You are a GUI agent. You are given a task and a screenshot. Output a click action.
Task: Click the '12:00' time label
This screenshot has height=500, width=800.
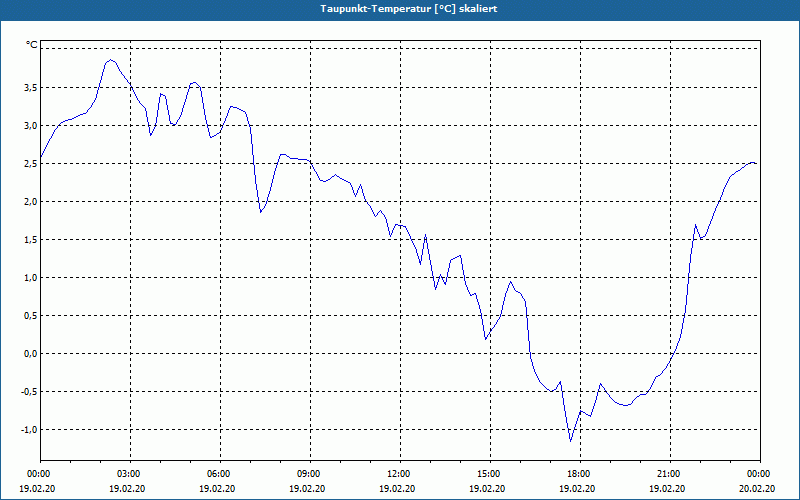400,474
